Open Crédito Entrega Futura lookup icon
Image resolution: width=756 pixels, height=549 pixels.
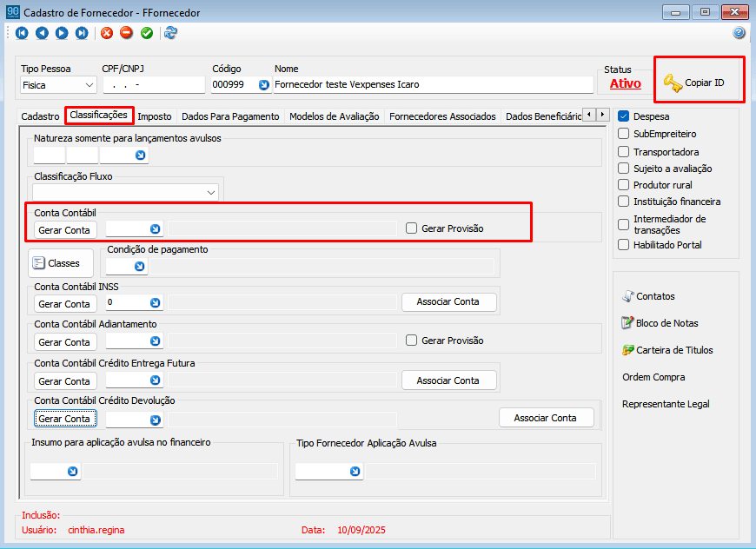(155, 380)
